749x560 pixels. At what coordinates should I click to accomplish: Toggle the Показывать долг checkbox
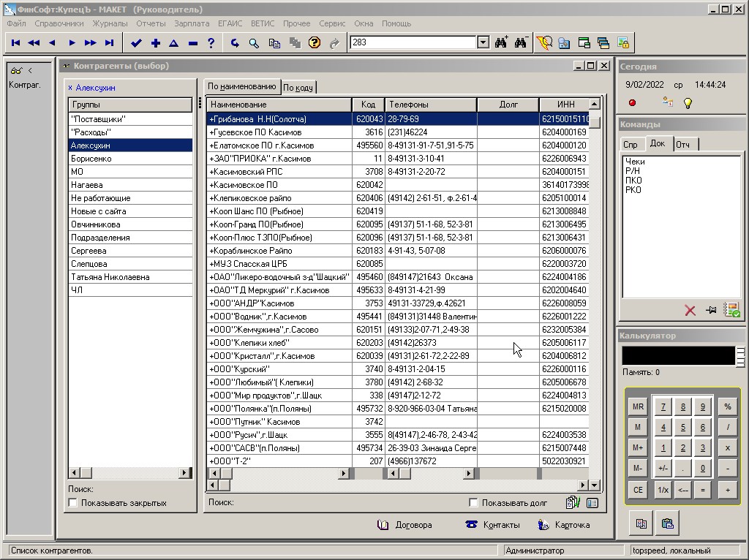click(x=474, y=503)
